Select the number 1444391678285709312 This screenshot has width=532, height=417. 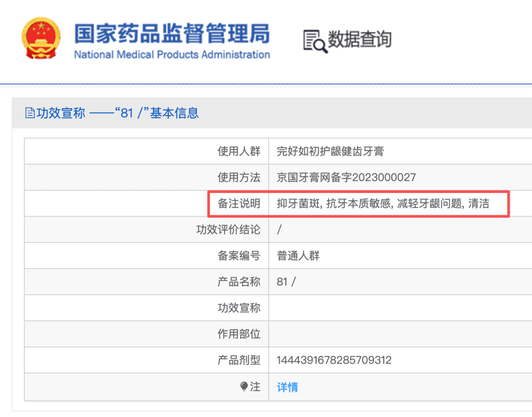pos(334,360)
